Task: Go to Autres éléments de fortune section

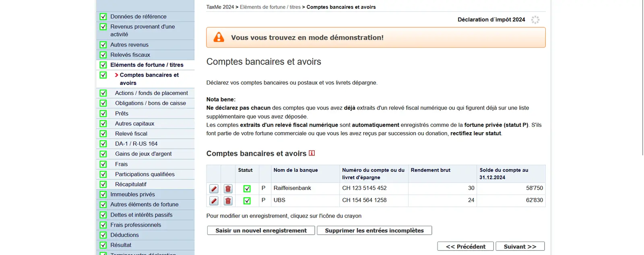Action: 144,204
